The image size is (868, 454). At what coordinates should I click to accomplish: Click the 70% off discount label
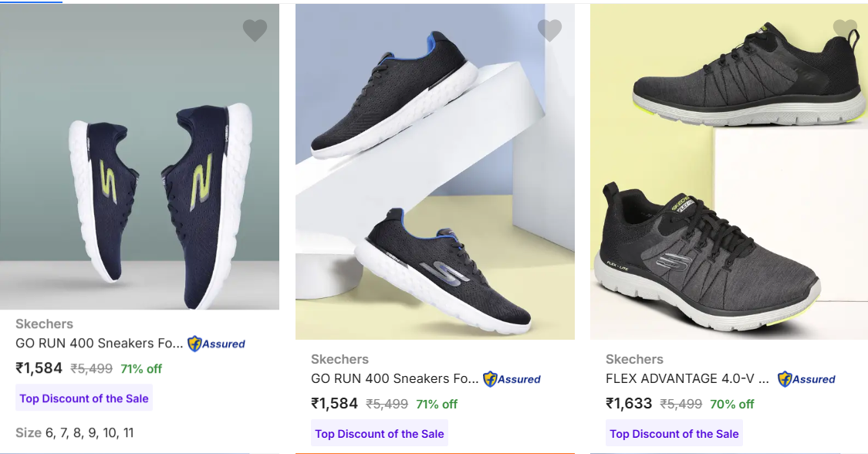(732, 404)
